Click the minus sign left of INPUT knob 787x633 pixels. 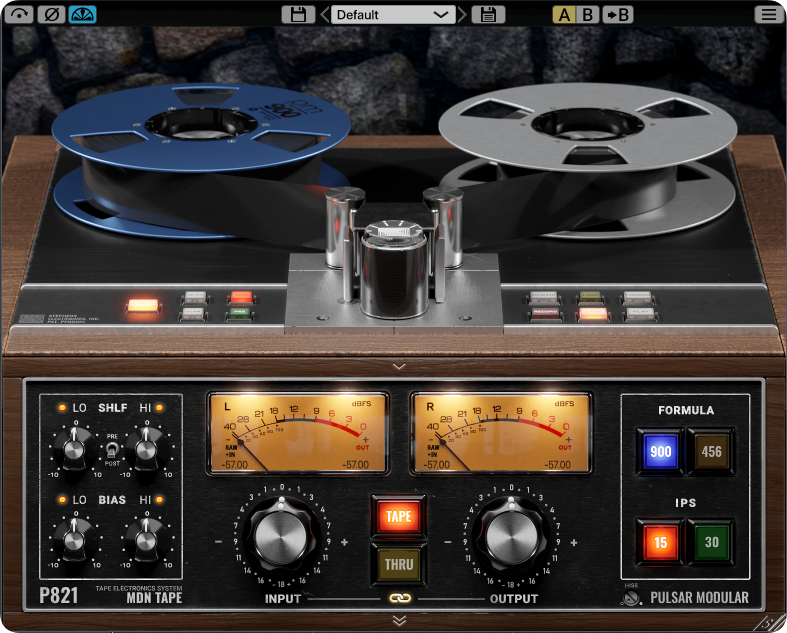coord(218,542)
